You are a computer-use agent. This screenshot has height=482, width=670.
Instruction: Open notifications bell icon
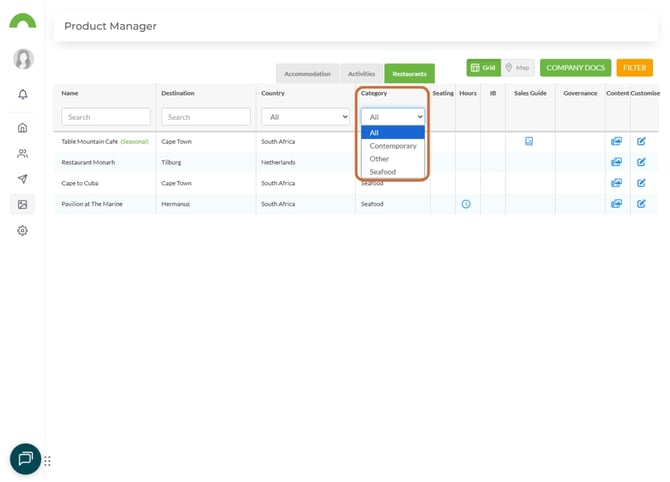pos(23,94)
